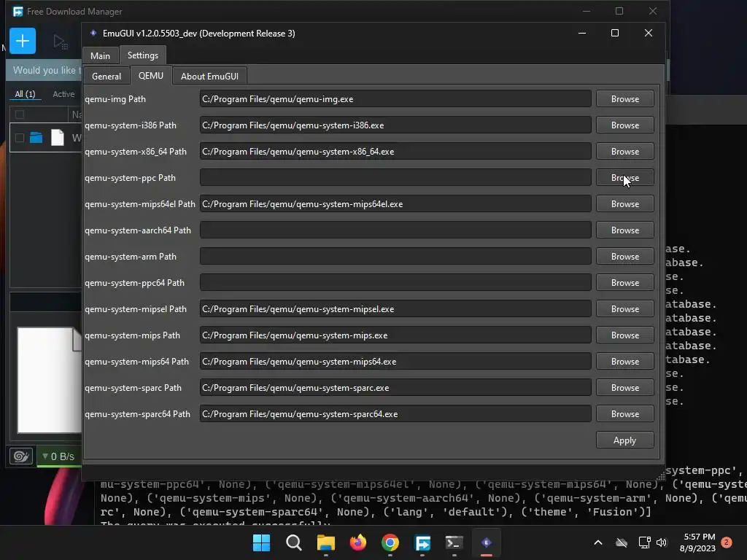Switch to terminal window taskbar icon
The image size is (747, 560).
pyautogui.click(x=454, y=542)
